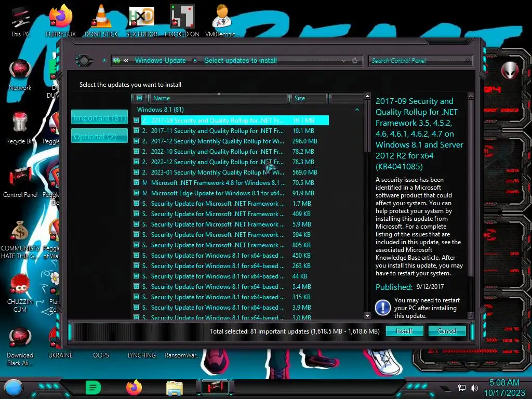Toggle the select-all checkbox in header

tap(139, 98)
